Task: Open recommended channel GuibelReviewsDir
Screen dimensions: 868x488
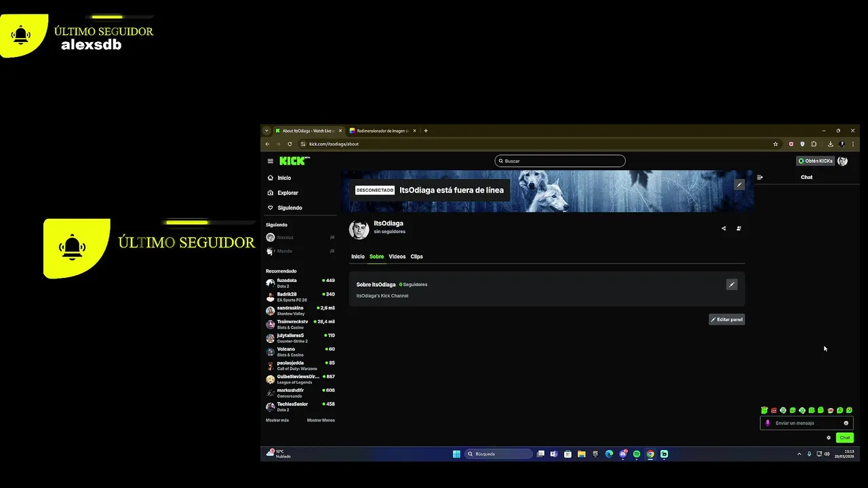Action: tap(300, 379)
